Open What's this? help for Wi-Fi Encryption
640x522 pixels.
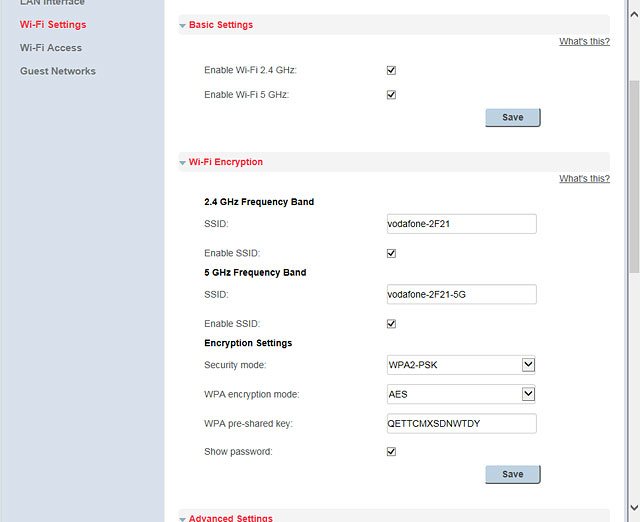point(584,178)
